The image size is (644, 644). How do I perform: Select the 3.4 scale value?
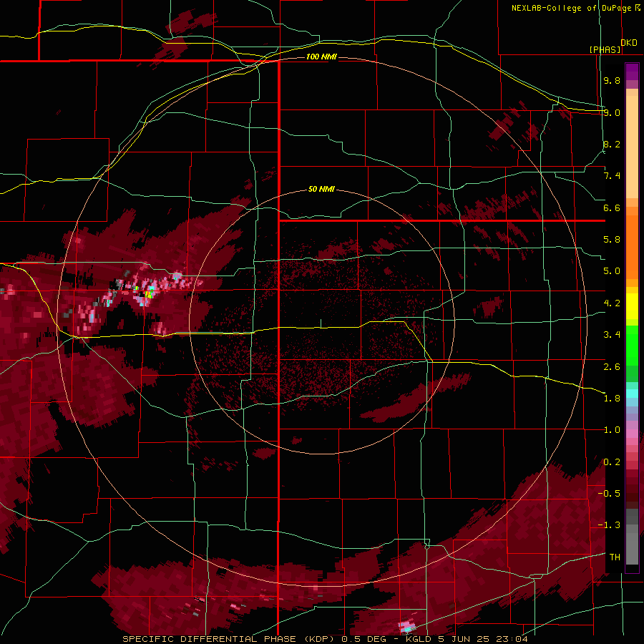(x=612, y=335)
